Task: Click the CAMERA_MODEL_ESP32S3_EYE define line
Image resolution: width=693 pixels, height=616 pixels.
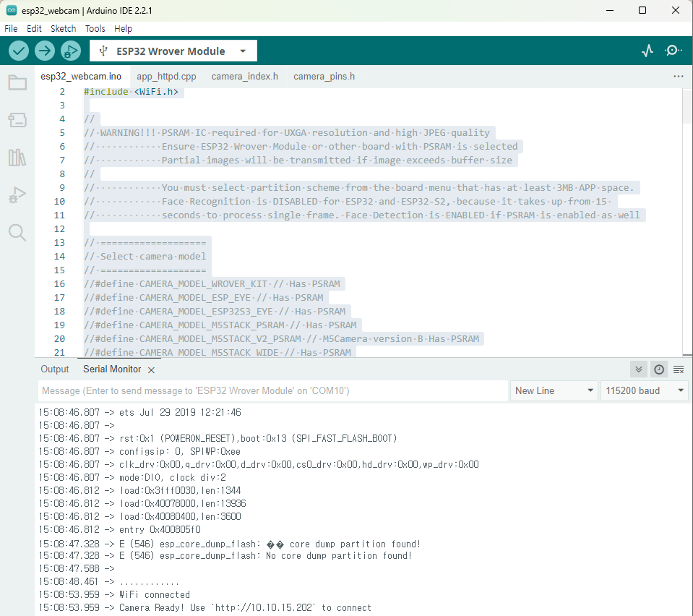Action: [x=215, y=311]
